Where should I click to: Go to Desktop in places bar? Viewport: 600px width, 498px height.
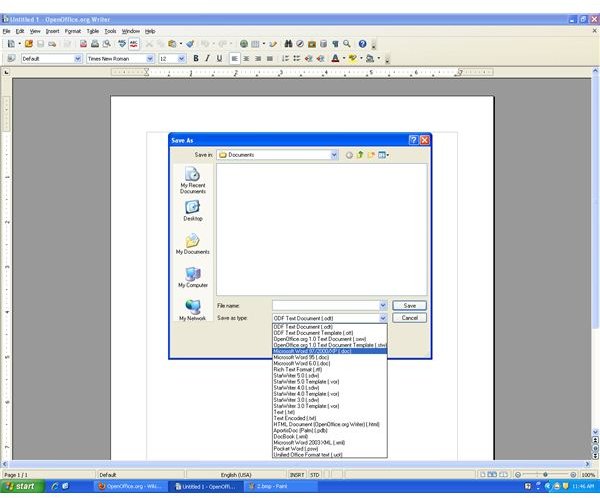[193, 211]
